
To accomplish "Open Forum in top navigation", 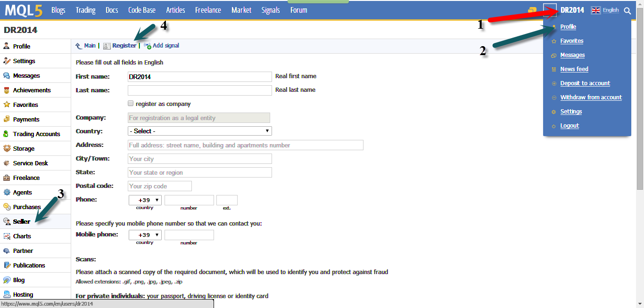I will pyautogui.click(x=299, y=10).
